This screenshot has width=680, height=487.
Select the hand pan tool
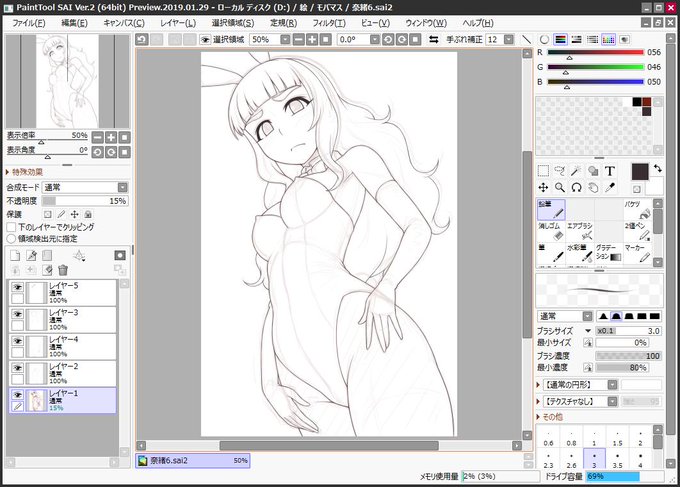[x=593, y=187]
